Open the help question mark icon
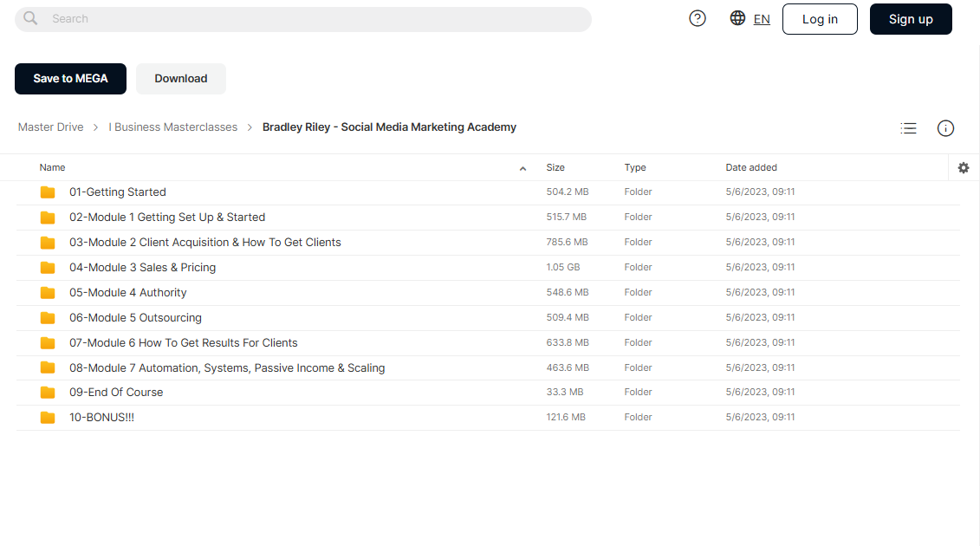Viewport: 980px width, 546px height. [x=698, y=19]
